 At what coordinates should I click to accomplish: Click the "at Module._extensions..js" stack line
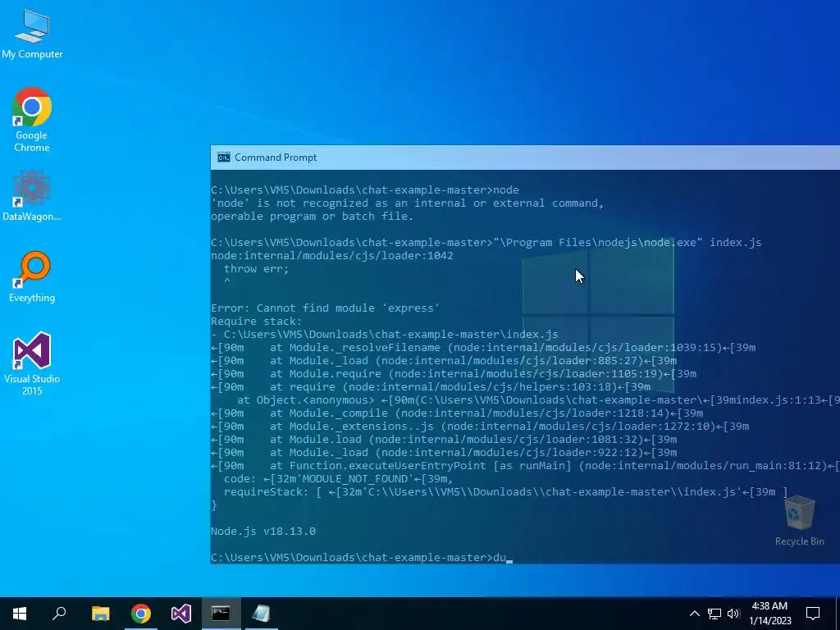click(480, 427)
